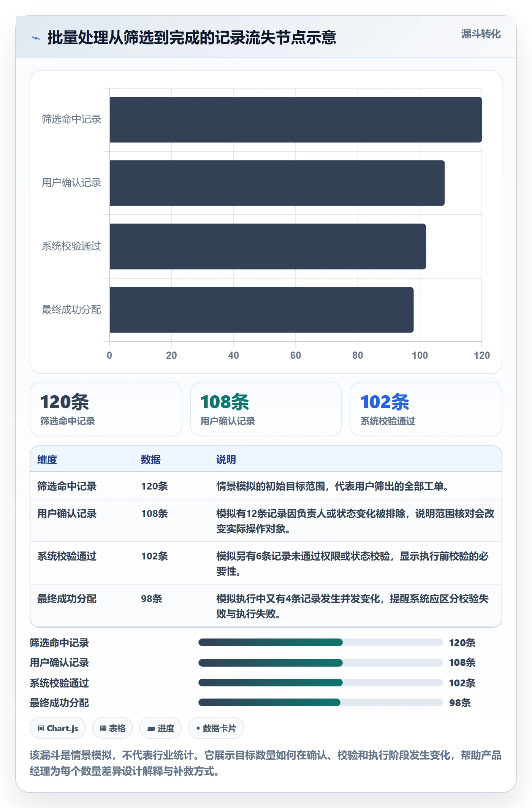Click the 维度 table column header
This screenshot has height=808, width=532.
point(47,459)
